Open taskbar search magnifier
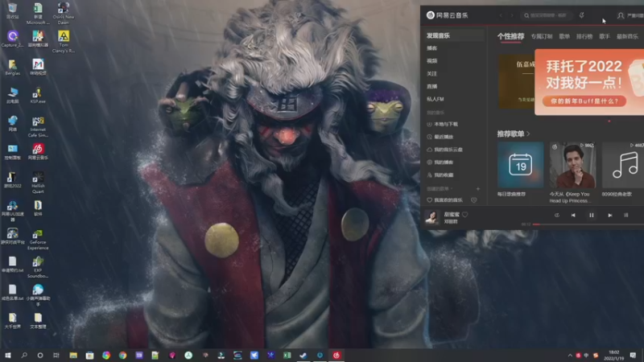This screenshot has width=644, height=362. coord(24,355)
